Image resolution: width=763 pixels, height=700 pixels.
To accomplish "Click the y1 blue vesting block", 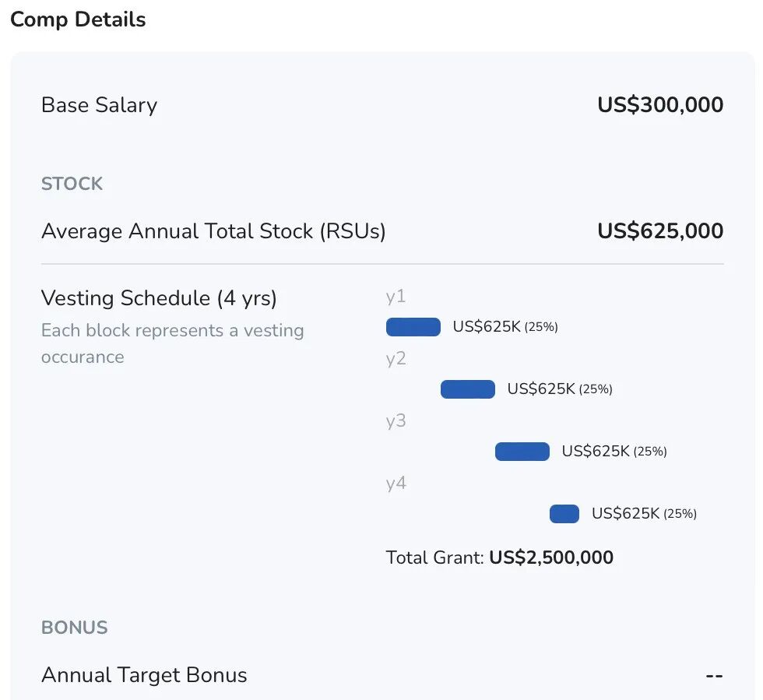I will (413, 327).
